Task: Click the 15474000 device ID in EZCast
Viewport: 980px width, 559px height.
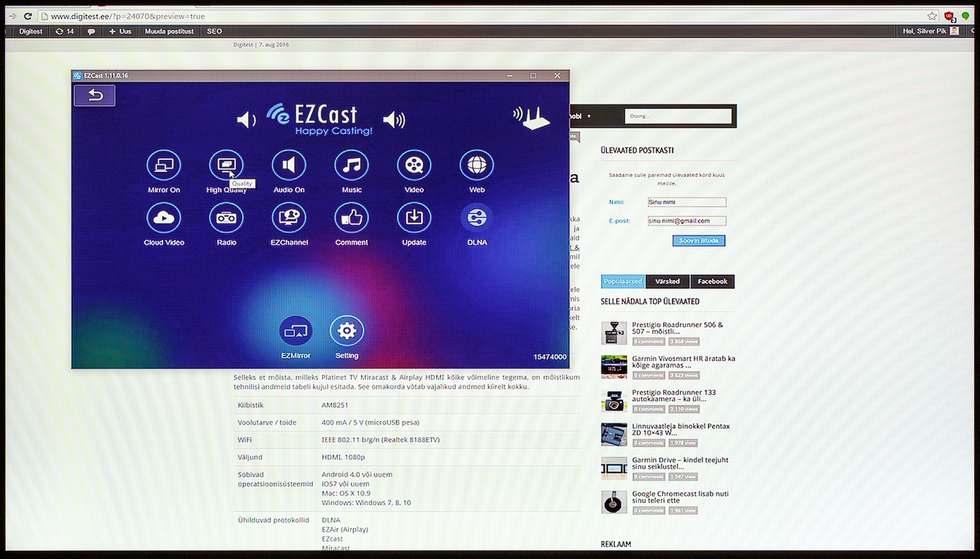Action: (x=550, y=357)
